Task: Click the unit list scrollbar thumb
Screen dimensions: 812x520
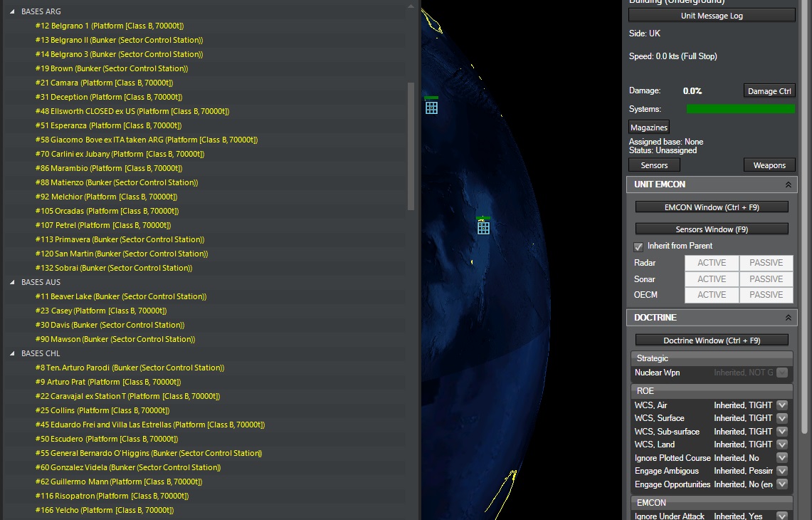Action: pyautogui.click(x=411, y=146)
